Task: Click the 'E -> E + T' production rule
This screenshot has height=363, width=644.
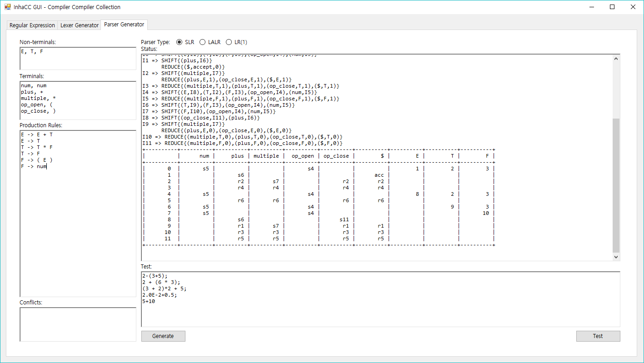Action: click(37, 135)
